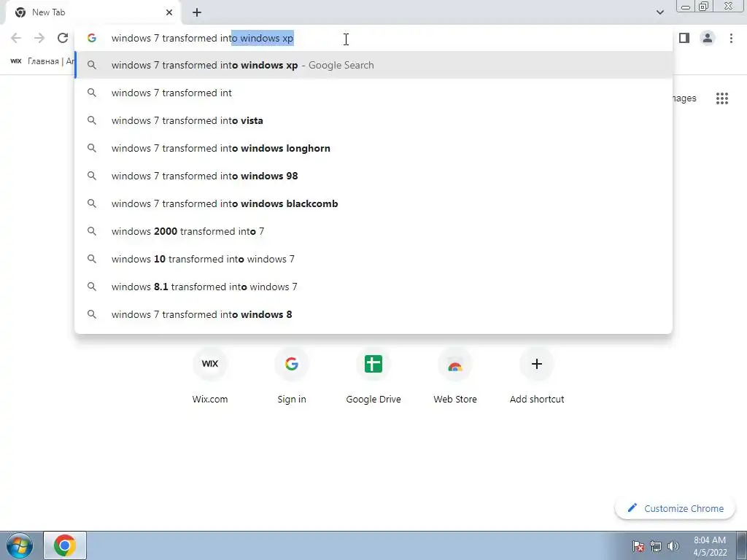Open the Google Drive shortcut icon
The image size is (747, 560).
tap(373, 364)
